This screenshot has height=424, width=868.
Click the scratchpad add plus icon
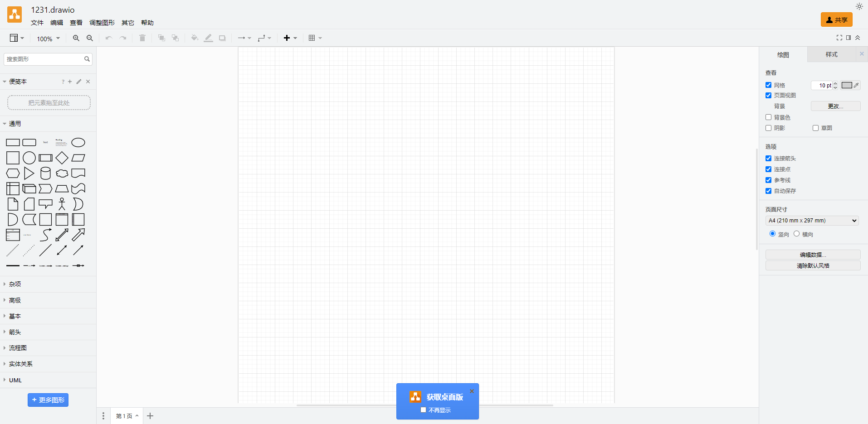(x=70, y=82)
